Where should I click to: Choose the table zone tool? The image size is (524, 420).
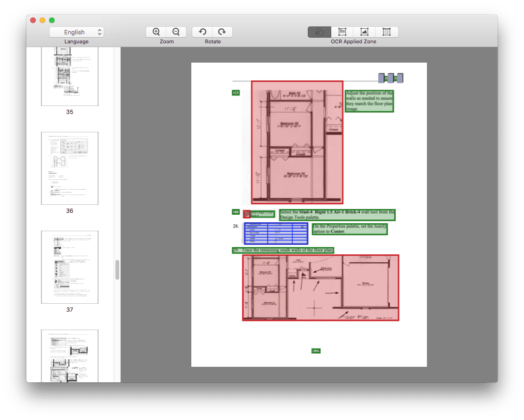coord(387,32)
